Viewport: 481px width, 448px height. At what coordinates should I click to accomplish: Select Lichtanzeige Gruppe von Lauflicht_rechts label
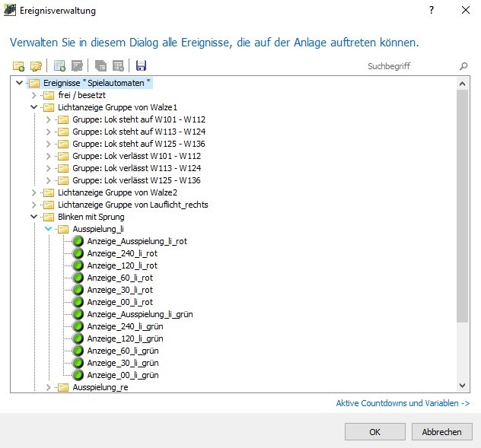click(133, 205)
